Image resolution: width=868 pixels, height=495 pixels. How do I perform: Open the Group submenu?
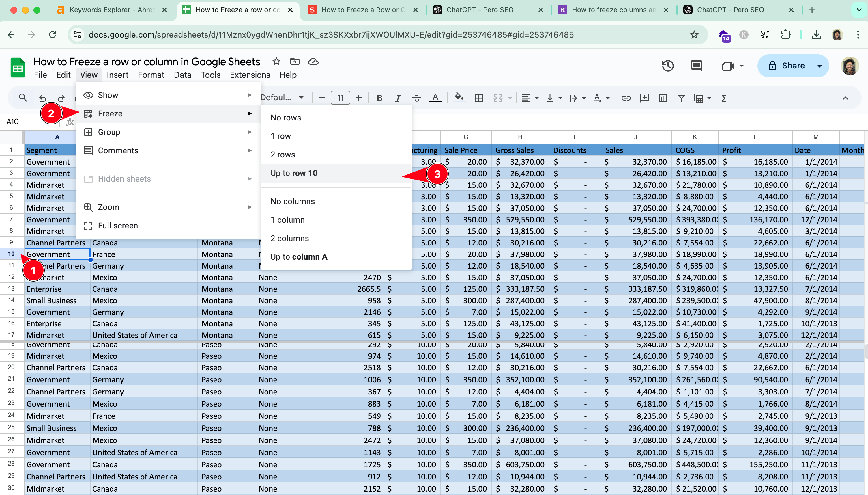[168, 132]
